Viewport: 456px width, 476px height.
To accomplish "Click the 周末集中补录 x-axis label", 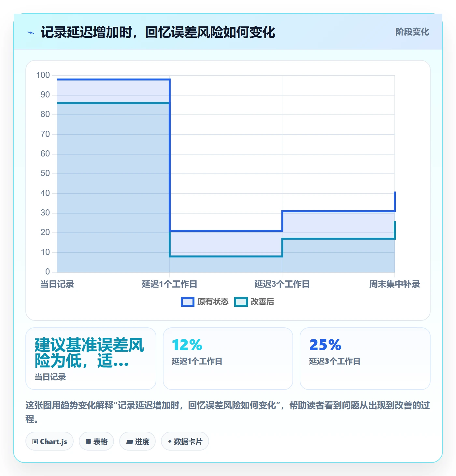I will 394,284.
